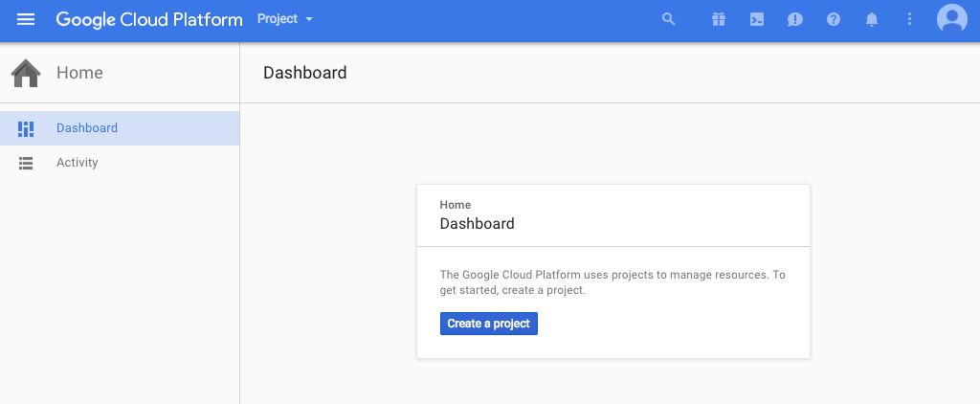The height and width of the screenshot is (404, 980).
Task: Click the Home house icon
Action: coord(26,73)
